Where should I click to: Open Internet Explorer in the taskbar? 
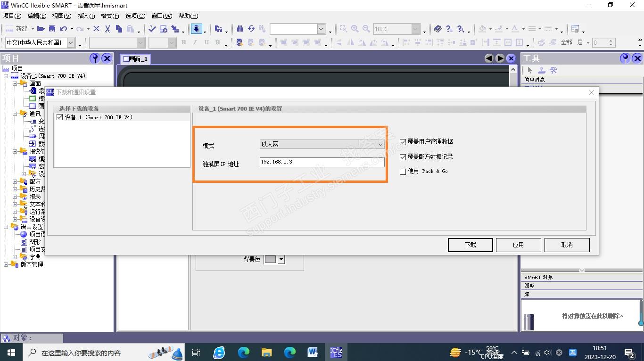219,352
